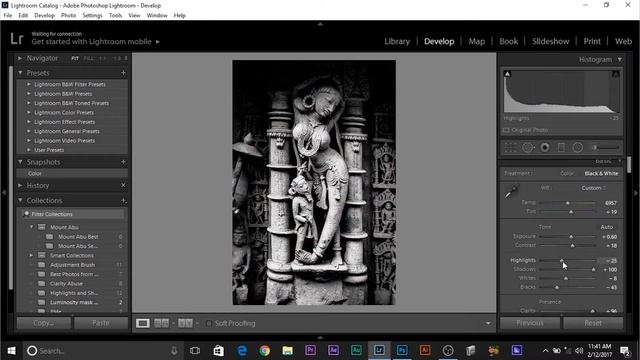Switch to the Library module
The image size is (640, 360).
coord(397,41)
